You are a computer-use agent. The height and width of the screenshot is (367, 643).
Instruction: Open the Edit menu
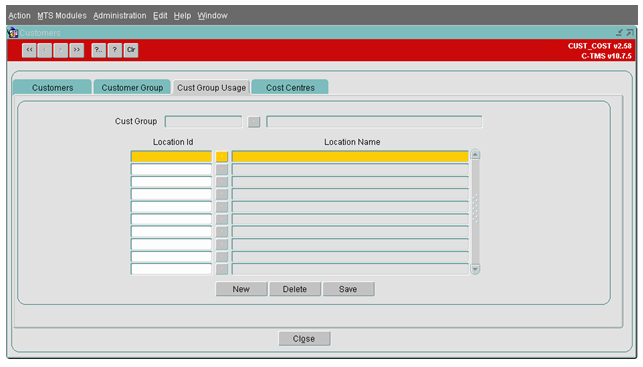coord(160,16)
